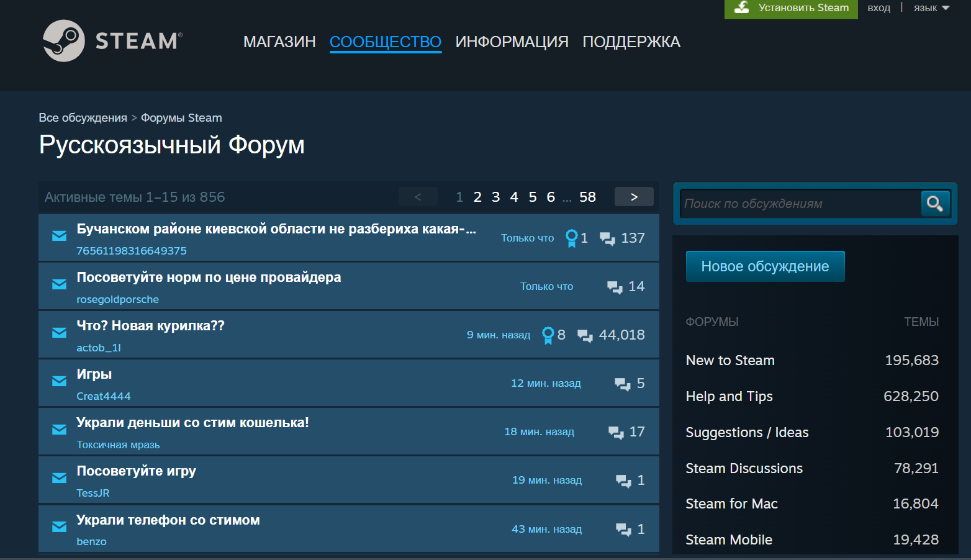Screen dimensions: 971x560
Task: Click the вход login link
Action: point(878,8)
